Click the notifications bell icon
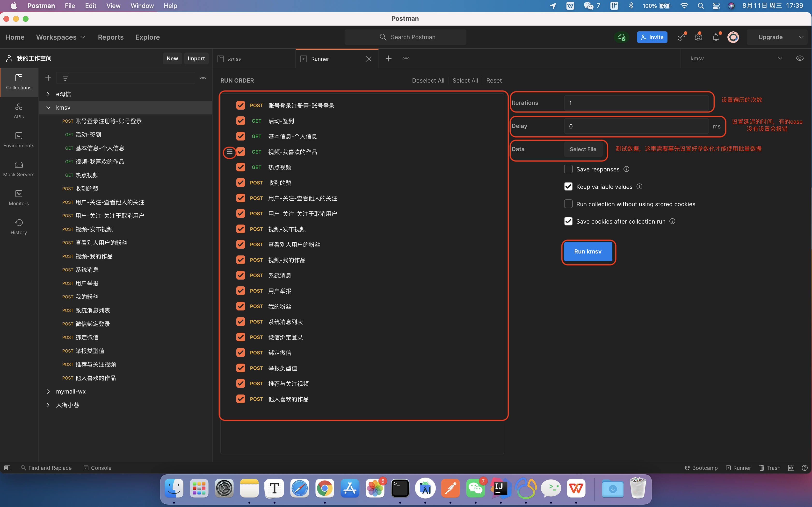 pos(715,37)
